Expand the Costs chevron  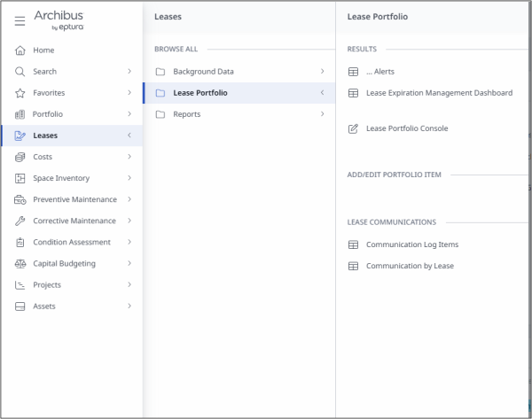click(x=129, y=157)
